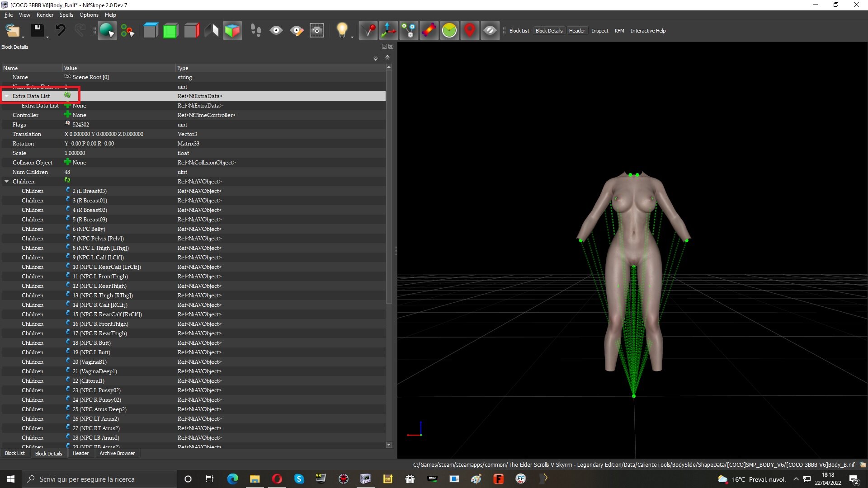868x488 pixels.
Task: Click the screenshot camera icon
Action: [x=317, y=31]
